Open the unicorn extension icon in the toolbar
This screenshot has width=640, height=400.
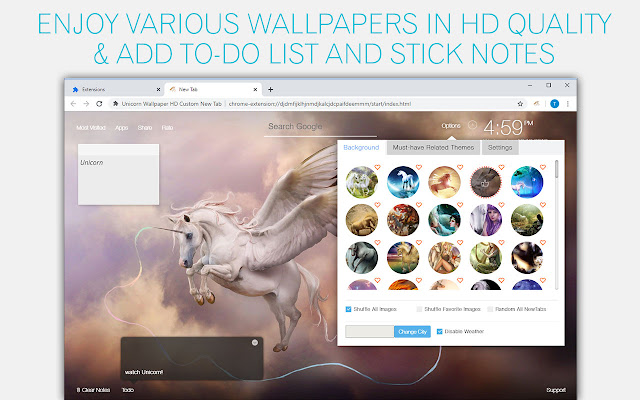(x=537, y=104)
